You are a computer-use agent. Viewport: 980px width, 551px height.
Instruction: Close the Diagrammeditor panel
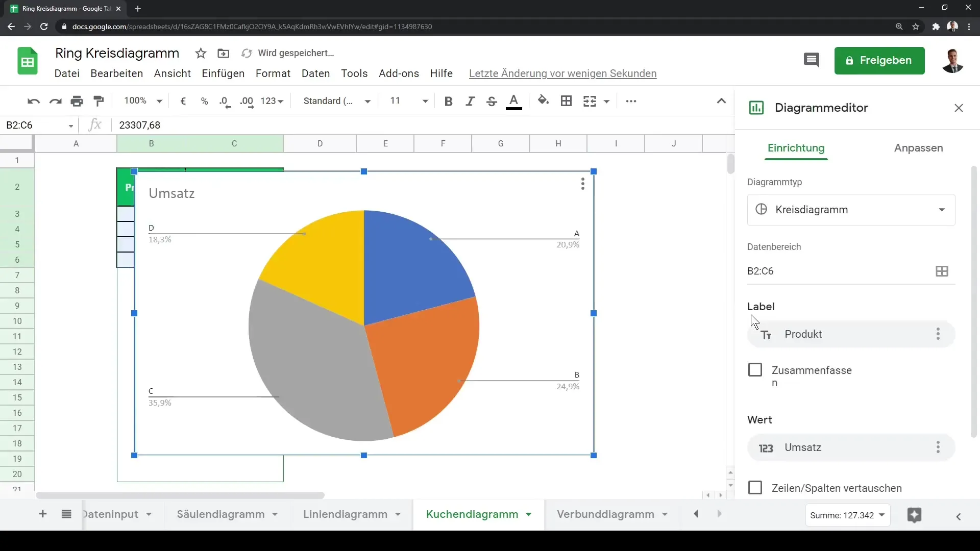[959, 108]
